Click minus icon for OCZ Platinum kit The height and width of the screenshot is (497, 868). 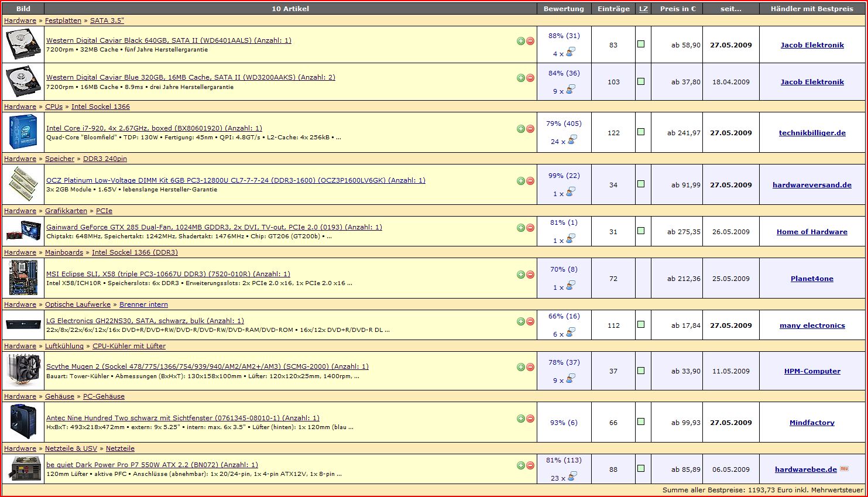click(530, 181)
